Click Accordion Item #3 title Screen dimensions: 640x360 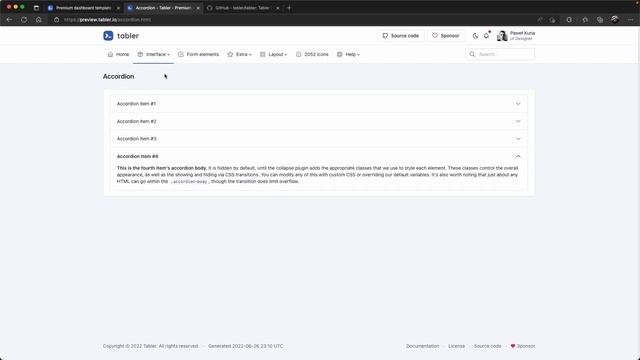136,139
